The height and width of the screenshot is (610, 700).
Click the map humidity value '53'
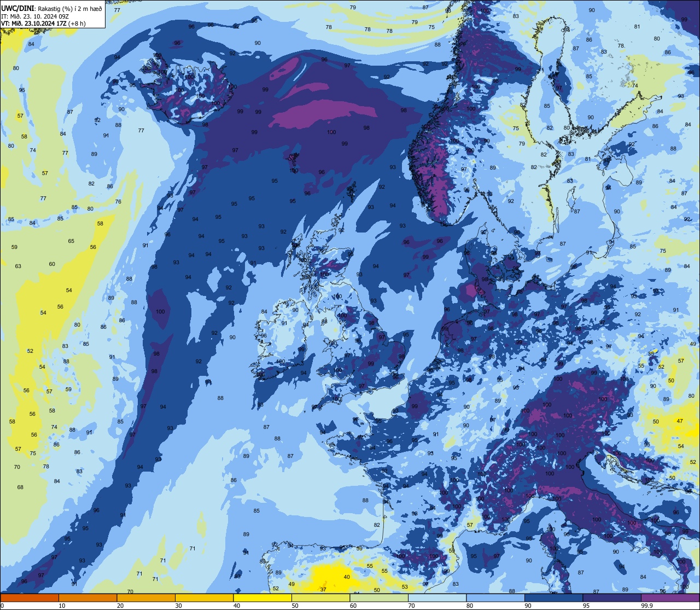[405, 586]
